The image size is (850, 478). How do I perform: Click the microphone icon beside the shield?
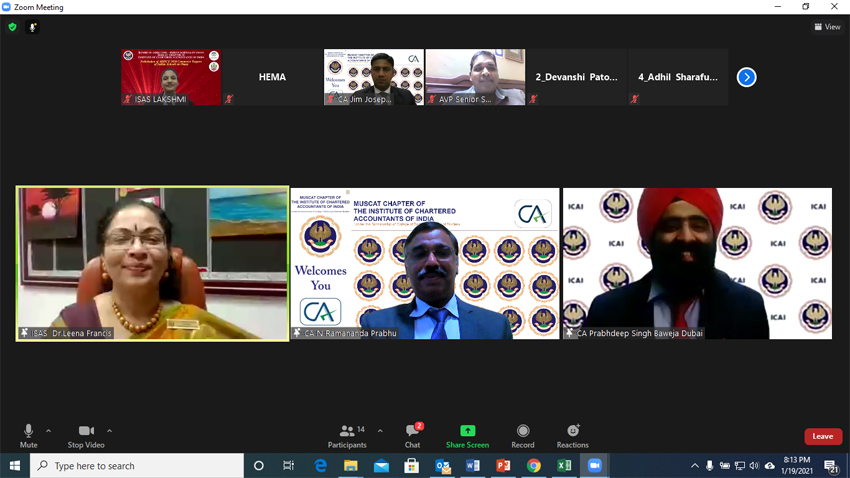coord(32,27)
